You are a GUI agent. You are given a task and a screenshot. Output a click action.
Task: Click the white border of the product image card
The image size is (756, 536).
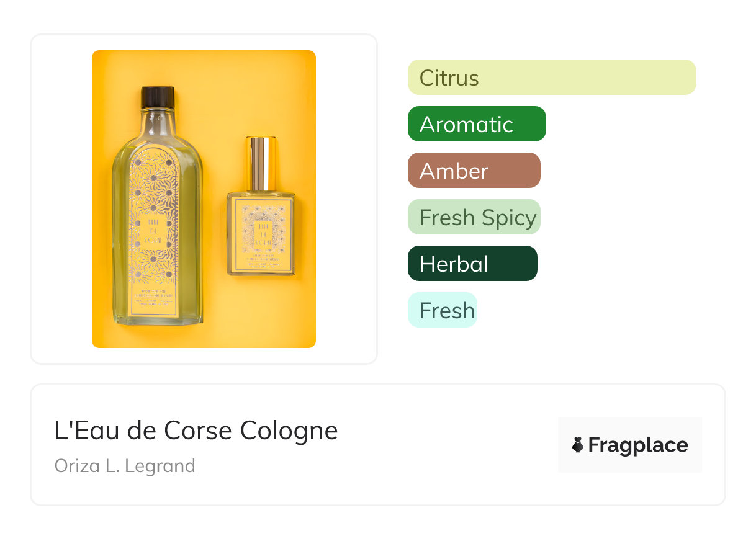click(56, 199)
